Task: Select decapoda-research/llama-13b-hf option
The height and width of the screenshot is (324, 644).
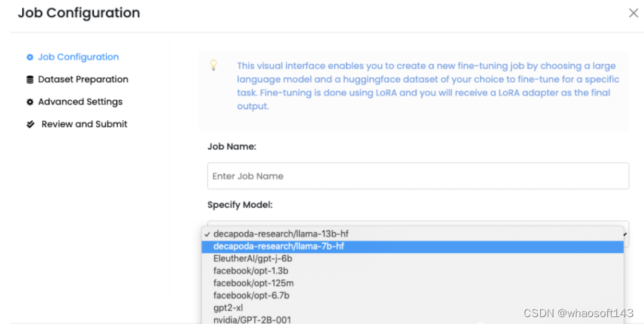Action: click(x=412, y=234)
